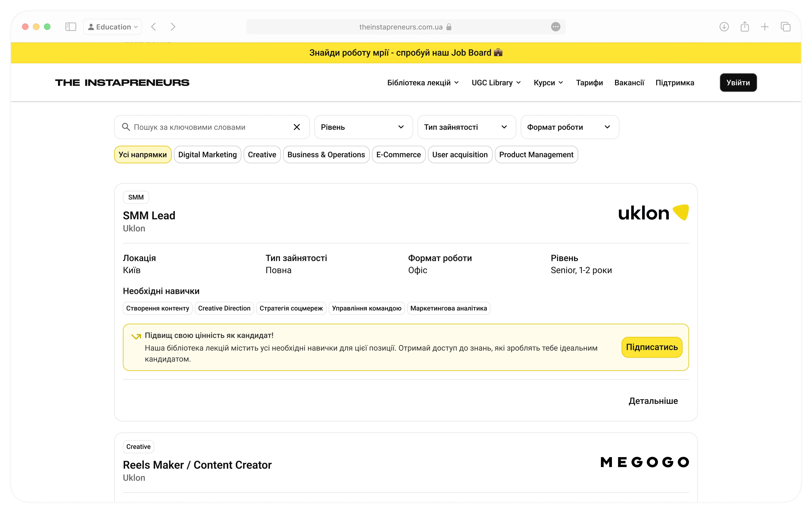Open a new tab with the plus icon
This screenshot has width=812, height=513.
765,27
